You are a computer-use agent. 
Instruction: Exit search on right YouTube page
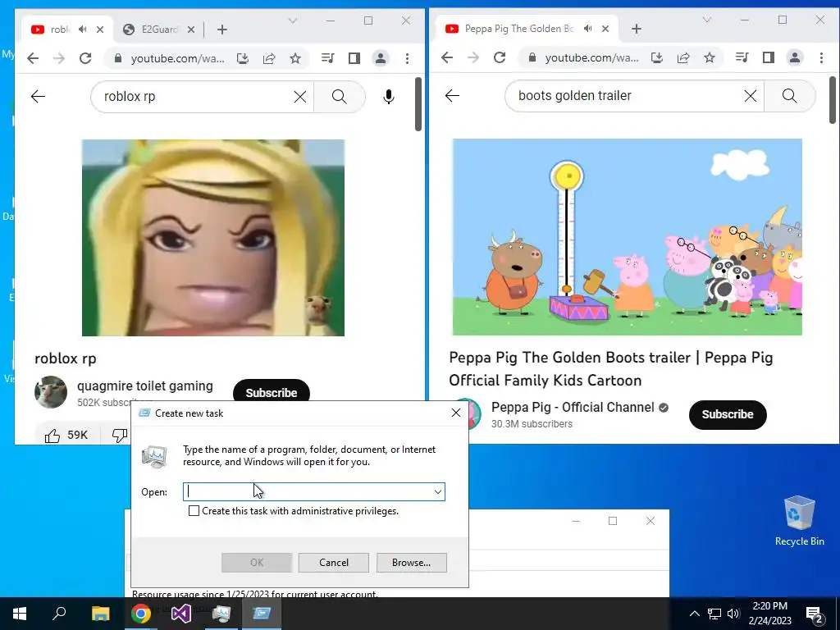[x=452, y=96]
